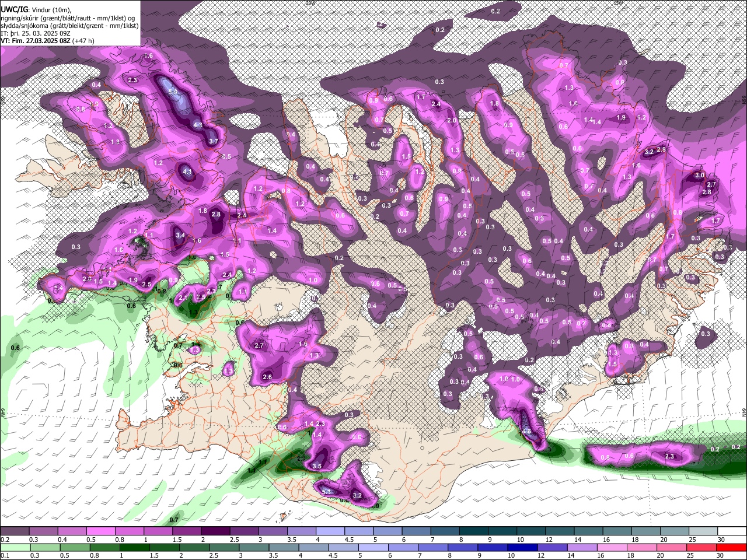Image resolution: width=747 pixels, height=560 pixels.
Task: Click the 3.7 snowfall value on the map
Action: pos(213,141)
